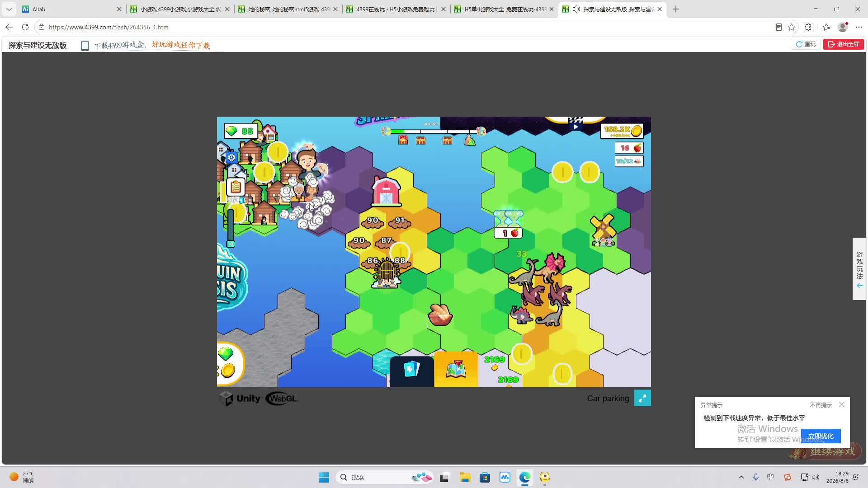
Task: Click the Edge icon on the taskbar
Action: 524,477
